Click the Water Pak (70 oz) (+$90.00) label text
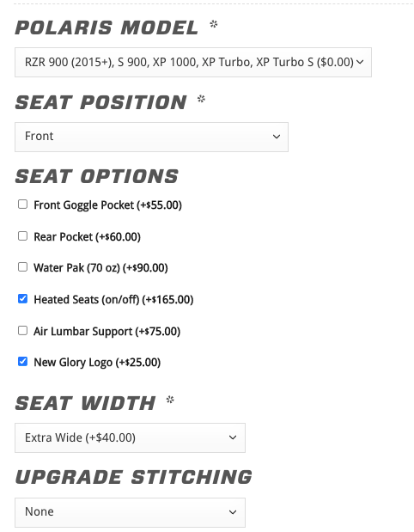 pyautogui.click(x=100, y=268)
